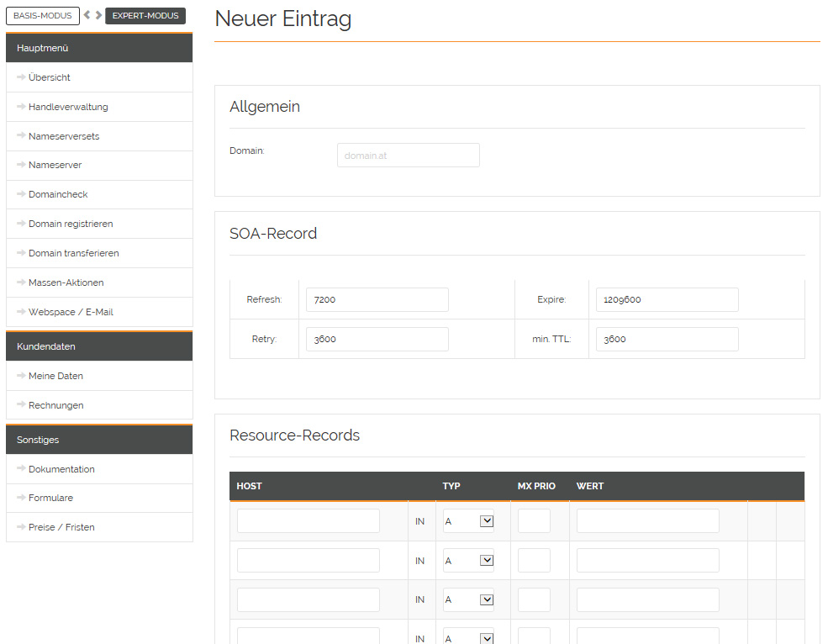Click arrow icon beside Formulare
This screenshot has width=828, height=644.
21,498
